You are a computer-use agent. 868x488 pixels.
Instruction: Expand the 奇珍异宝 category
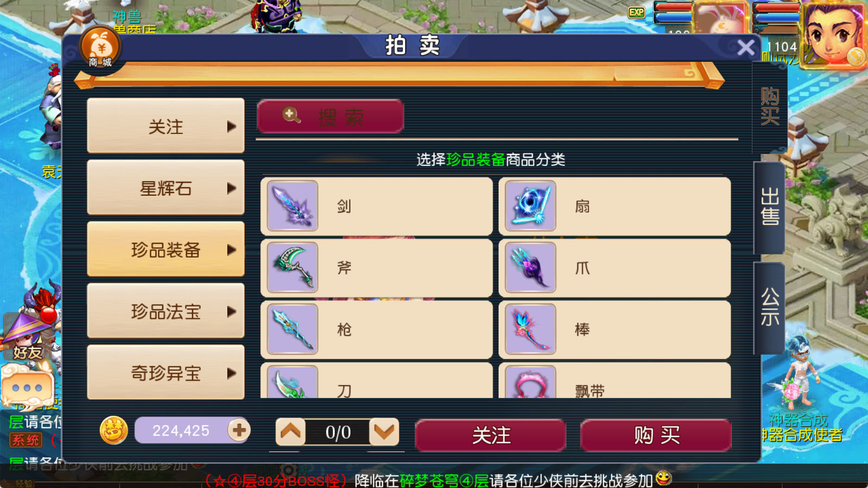click(165, 373)
